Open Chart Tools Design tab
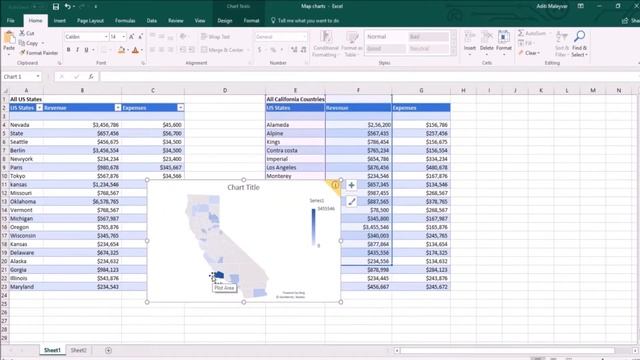The height and width of the screenshot is (360, 640). click(x=224, y=21)
